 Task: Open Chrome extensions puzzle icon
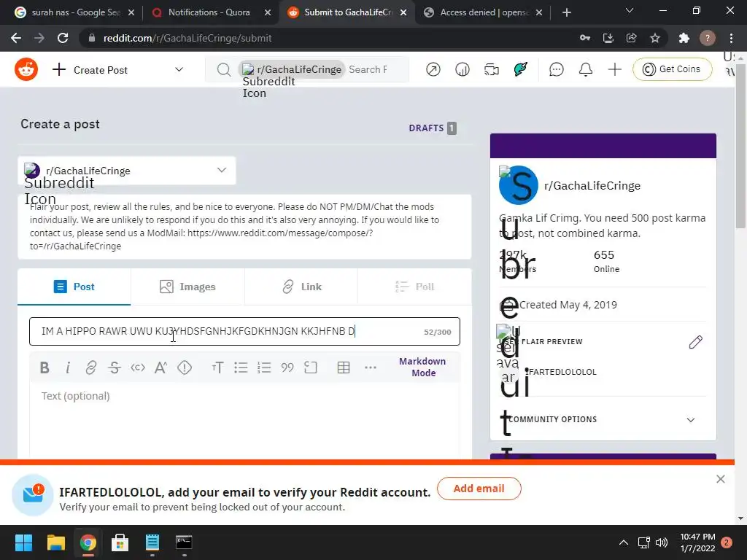(684, 38)
